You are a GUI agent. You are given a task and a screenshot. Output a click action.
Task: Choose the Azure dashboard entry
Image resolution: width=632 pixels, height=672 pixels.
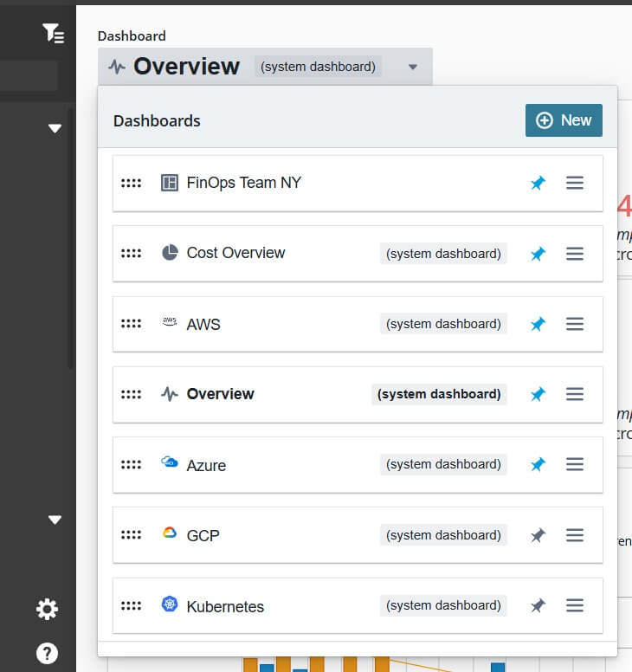[206, 465]
